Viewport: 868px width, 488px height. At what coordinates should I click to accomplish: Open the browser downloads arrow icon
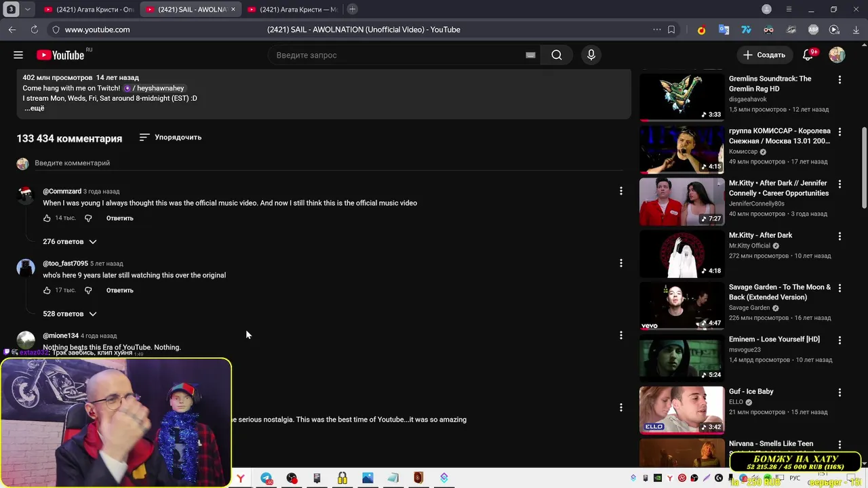coord(856,30)
